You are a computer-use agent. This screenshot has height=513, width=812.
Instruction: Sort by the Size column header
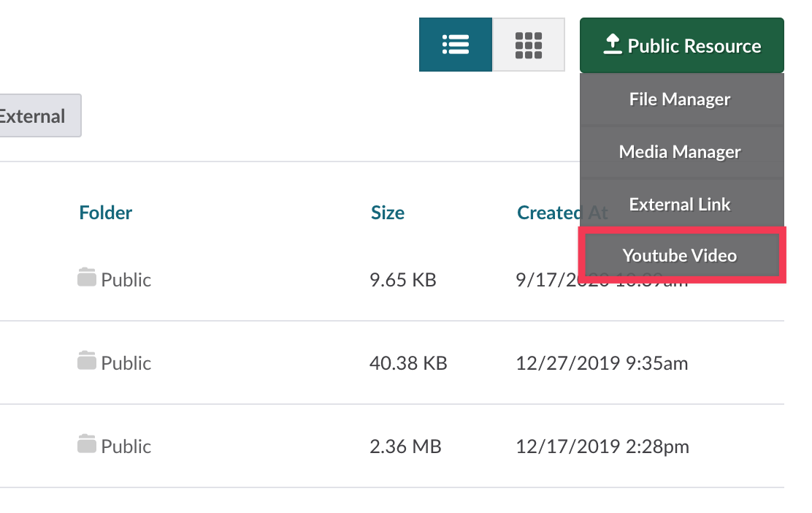tap(387, 213)
